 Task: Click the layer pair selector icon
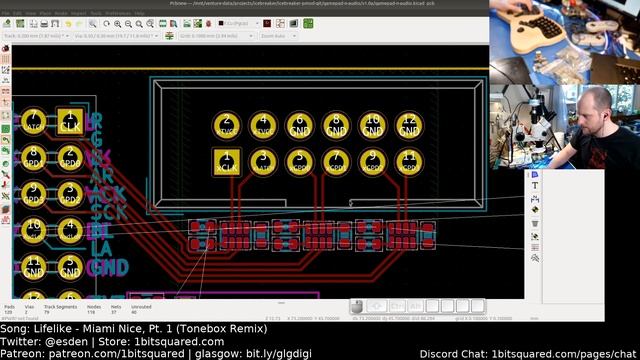click(267, 24)
